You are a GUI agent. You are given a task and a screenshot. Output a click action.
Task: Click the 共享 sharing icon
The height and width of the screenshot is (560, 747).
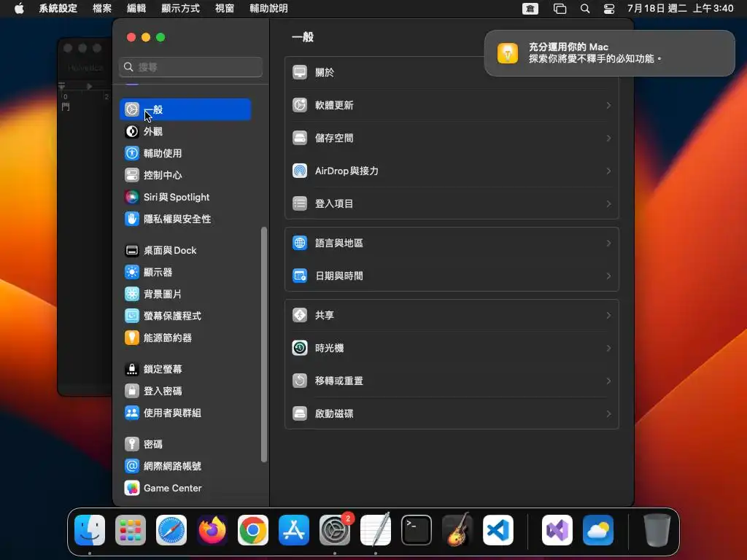click(300, 315)
